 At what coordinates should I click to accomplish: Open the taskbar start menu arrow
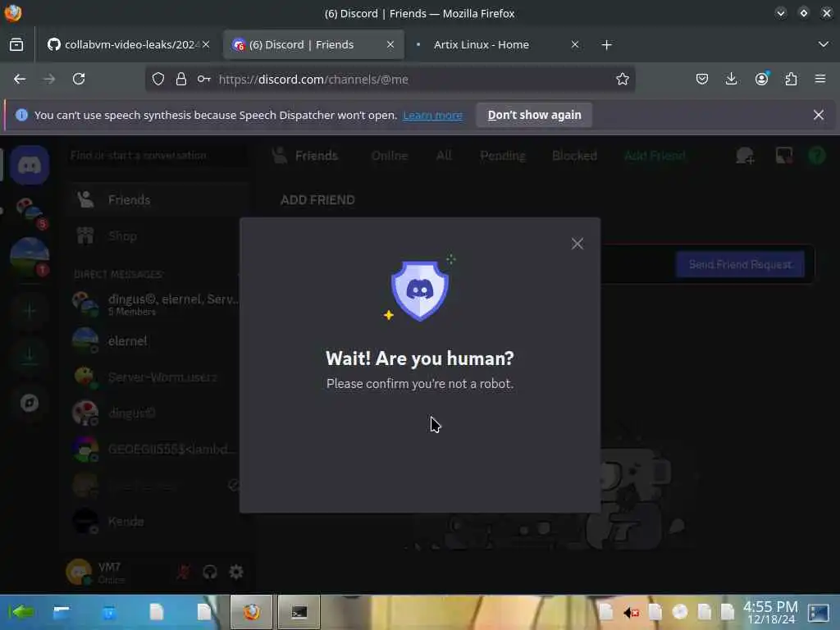click(21, 612)
